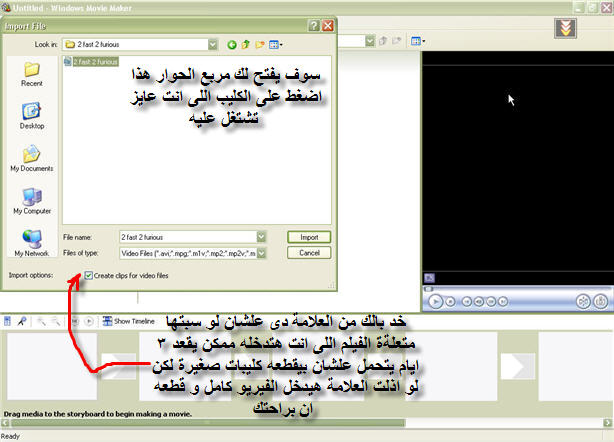Click the Back arrow in Import File dialog

pyautogui.click(x=232, y=44)
